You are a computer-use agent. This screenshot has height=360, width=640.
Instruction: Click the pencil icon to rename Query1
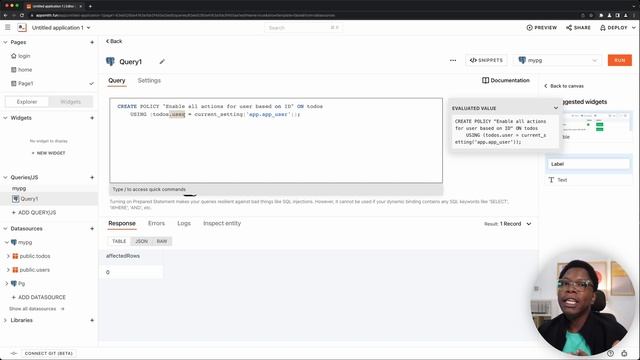[162, 62]
